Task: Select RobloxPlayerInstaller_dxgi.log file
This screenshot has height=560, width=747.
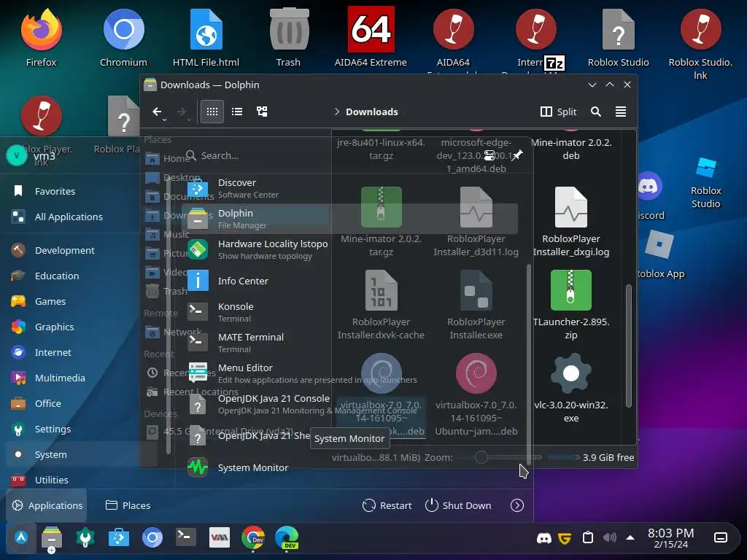Action: (x=570, y=222)
